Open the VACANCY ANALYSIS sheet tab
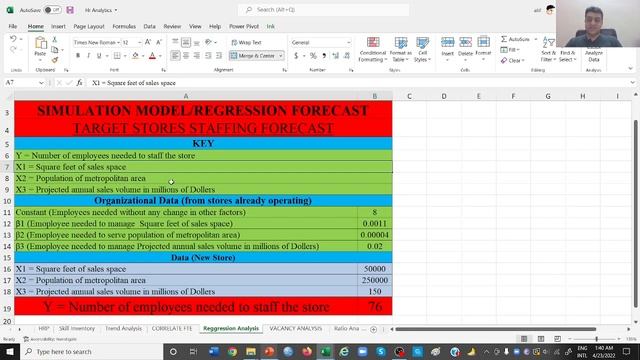 click(x=296, y=329)
